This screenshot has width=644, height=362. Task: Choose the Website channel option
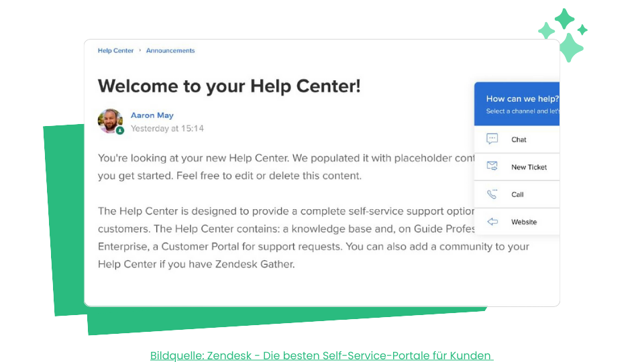[x=517, y=222]
